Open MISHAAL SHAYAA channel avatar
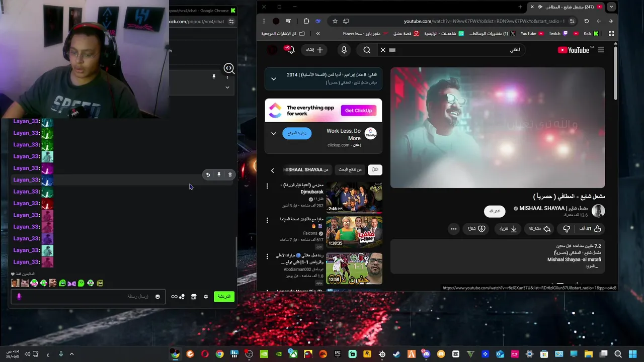The height and width of the screenshot is (362, 644). 598,211
